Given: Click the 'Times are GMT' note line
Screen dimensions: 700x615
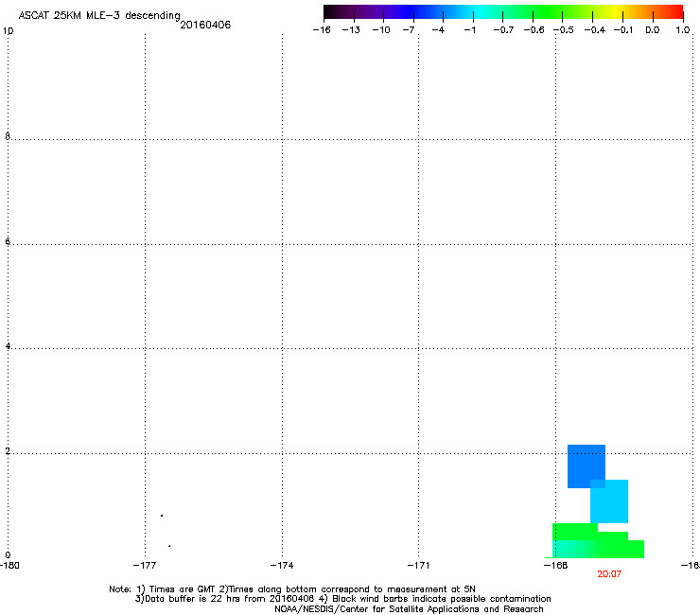Looking at the screenshot, I should coord(292,589).
